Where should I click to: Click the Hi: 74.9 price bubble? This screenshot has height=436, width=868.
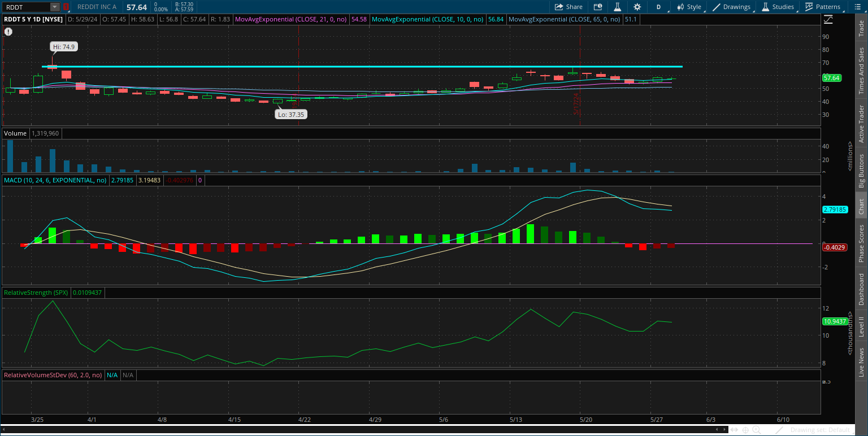[63, 47]
